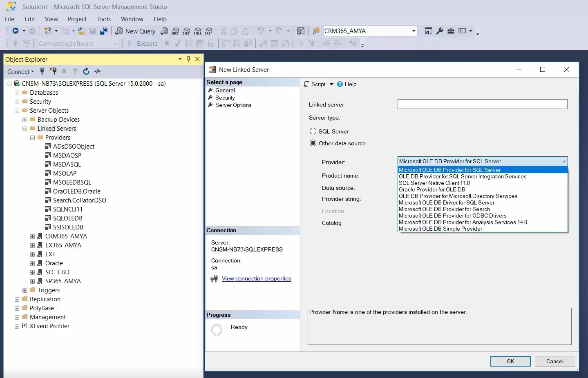Collapse the Server Objects node
588x378 pixels.
17,111
